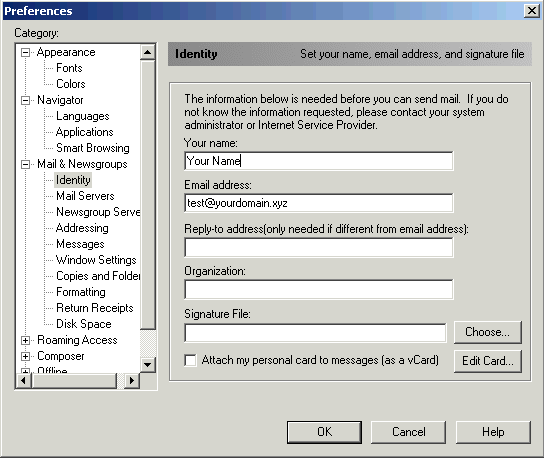544x458 pixels.
Task: Expand the Roaming Access category
Action: 25,340
